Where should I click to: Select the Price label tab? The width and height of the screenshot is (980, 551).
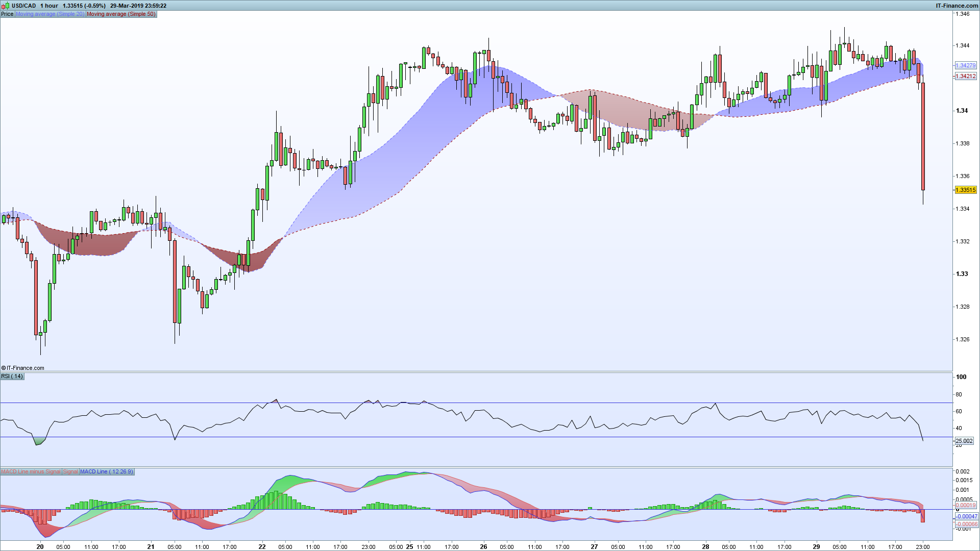7,14
